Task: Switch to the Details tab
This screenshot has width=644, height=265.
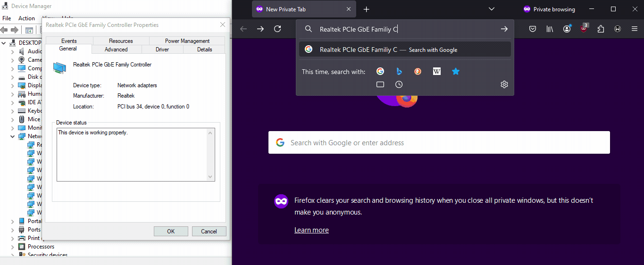Action: (x=205, y=49)
